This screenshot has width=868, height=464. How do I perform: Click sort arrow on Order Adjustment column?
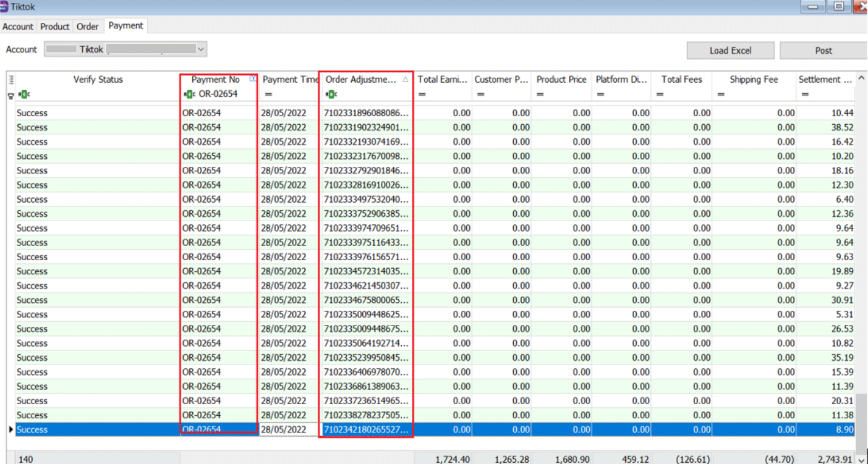406,80
